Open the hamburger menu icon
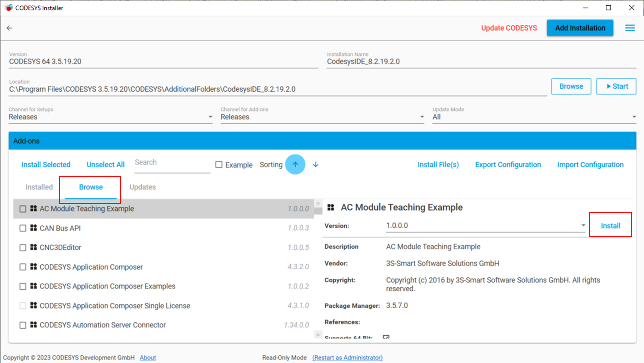The width and height of the screenshot is (644, 363). (630, 28)
